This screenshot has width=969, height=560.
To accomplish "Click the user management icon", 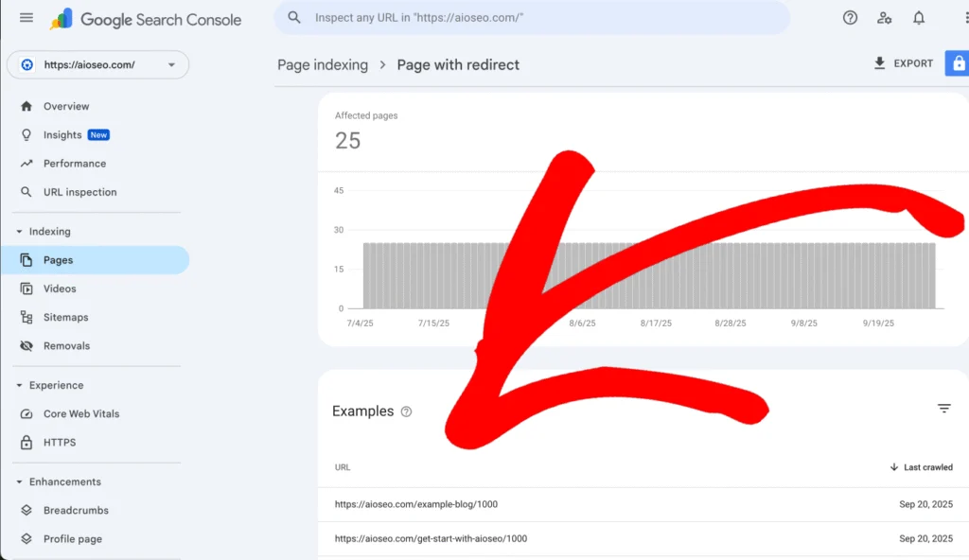I will pyautogui.click(x=884, y=17).
